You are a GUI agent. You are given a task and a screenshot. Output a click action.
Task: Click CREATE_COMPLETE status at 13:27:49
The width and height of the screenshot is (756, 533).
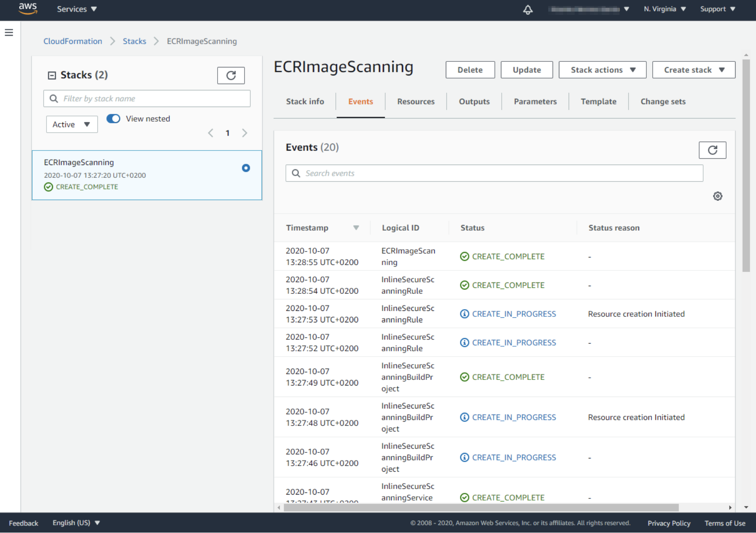[508, 377]
